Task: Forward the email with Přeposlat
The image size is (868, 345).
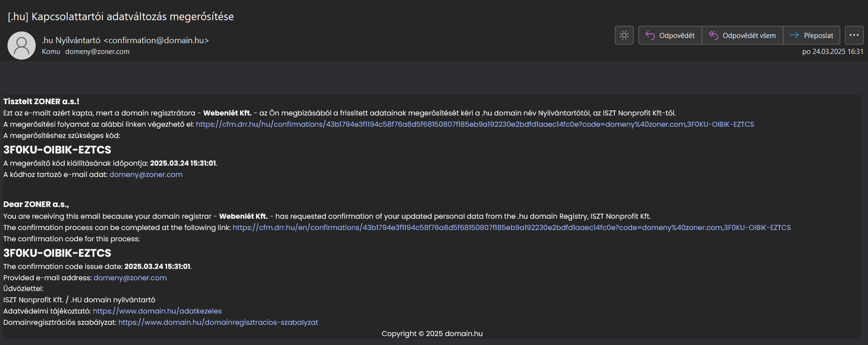Action: pos(812,35)
